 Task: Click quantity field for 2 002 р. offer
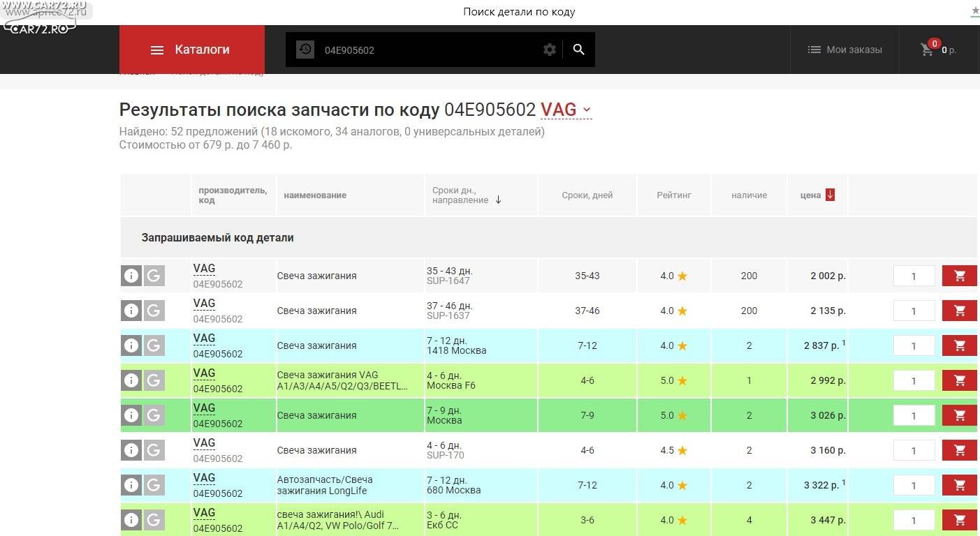(x=914, y=276)
